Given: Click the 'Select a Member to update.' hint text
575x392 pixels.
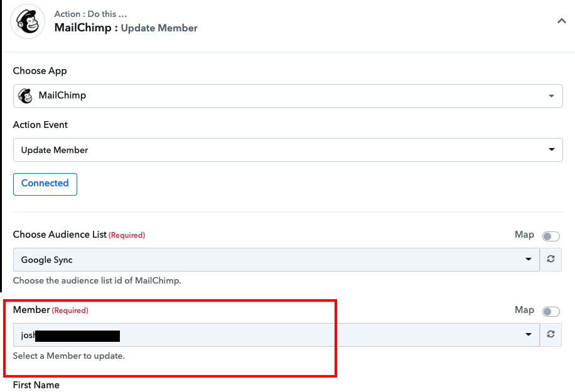Looking at the screenshot, I should tap(69, 356).
